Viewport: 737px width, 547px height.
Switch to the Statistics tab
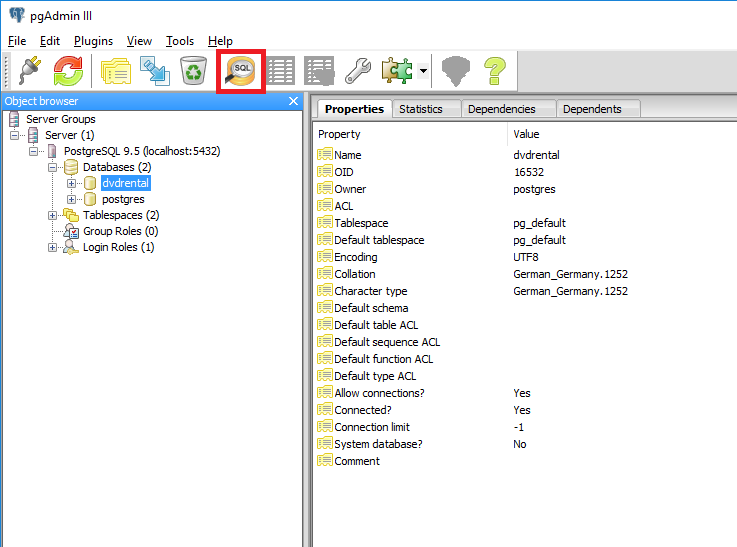[x=420, y=109]
